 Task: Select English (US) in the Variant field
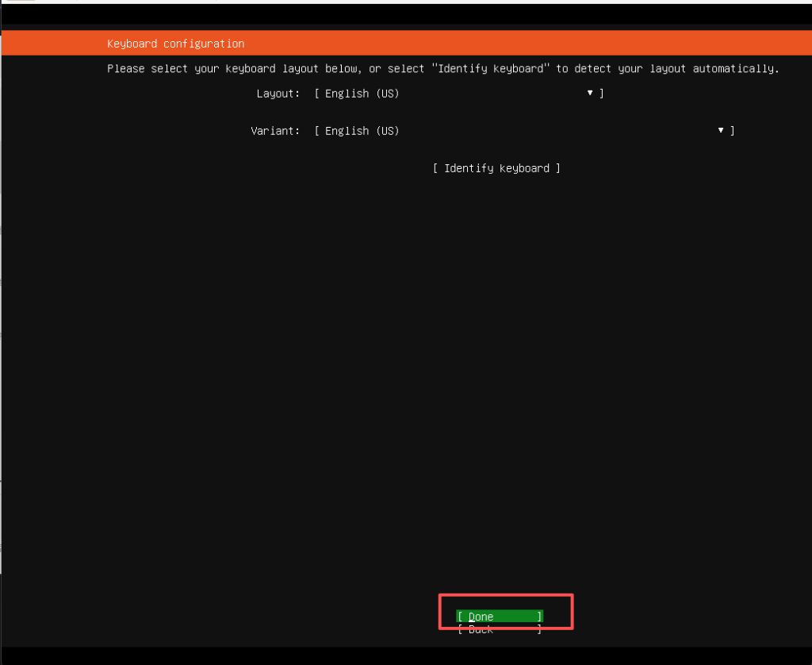pyautogui.click(x=357, y=130)
